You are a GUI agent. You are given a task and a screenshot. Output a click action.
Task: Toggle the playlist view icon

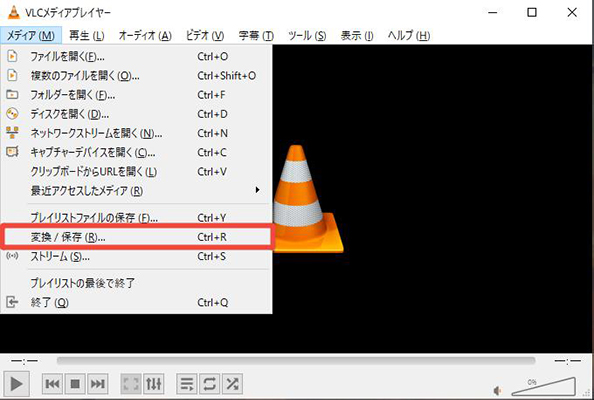(187, 384)
